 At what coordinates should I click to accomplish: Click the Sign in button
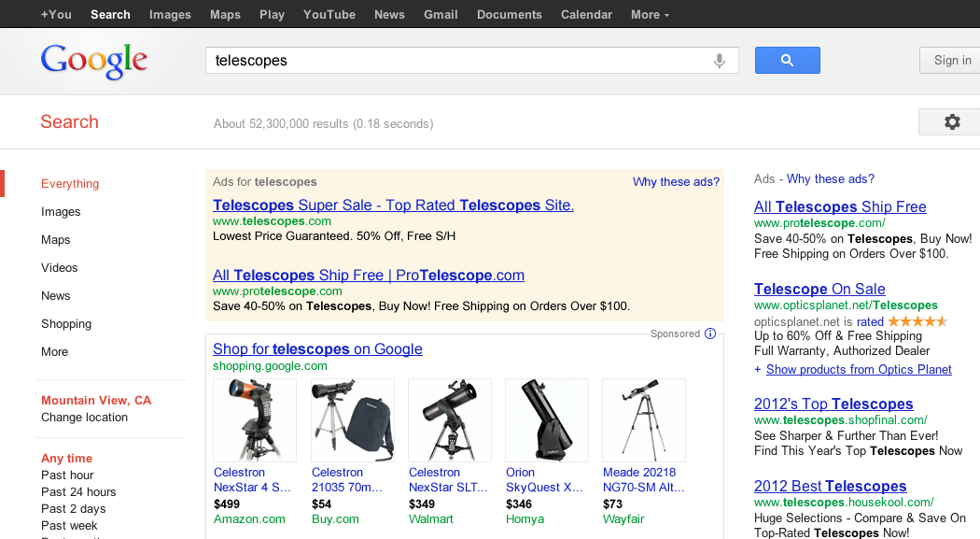click(x=951, y=60)
